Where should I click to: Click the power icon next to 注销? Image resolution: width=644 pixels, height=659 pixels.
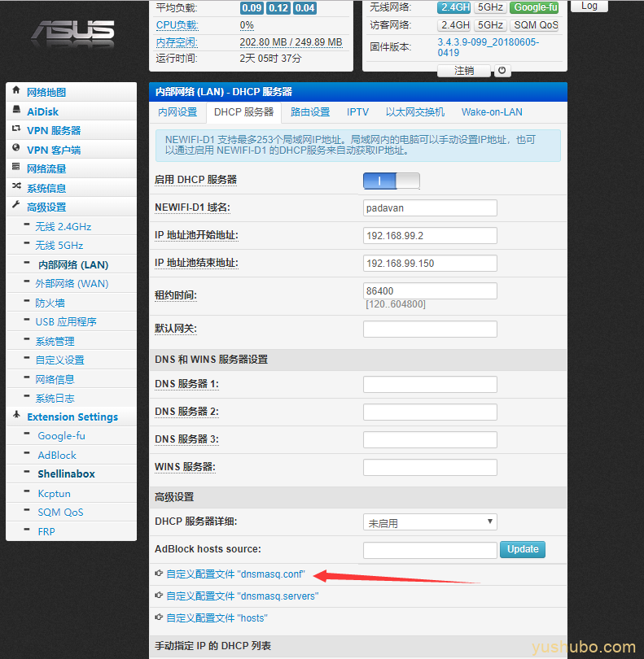pyautogui.click(x=502, y=71)
